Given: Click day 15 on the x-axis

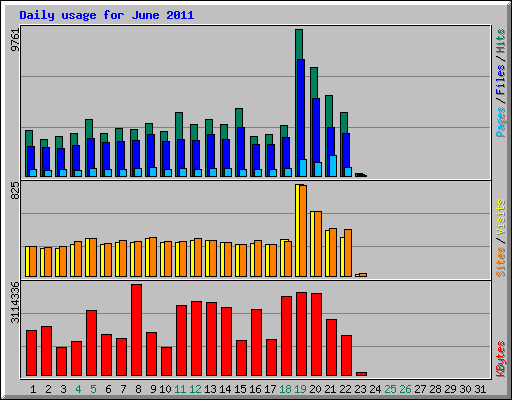Looking at the screenshot, I should (240, 389).
